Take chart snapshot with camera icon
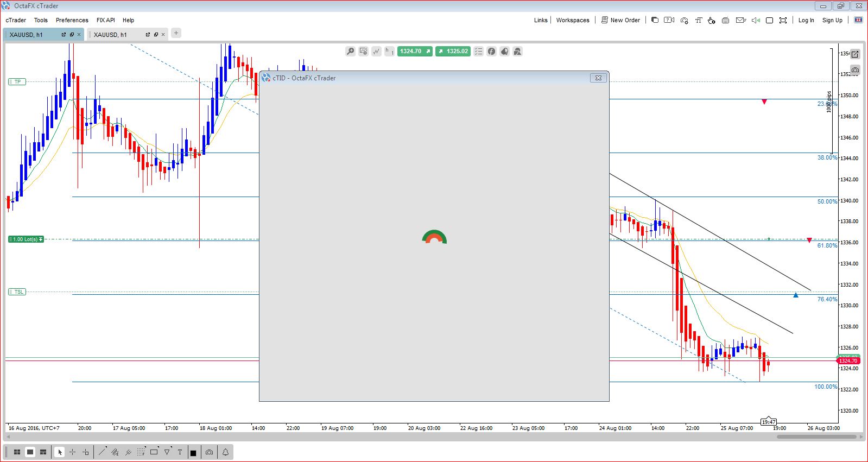The image size is (868, 462). pyautogui.click(x=209, y=452)
